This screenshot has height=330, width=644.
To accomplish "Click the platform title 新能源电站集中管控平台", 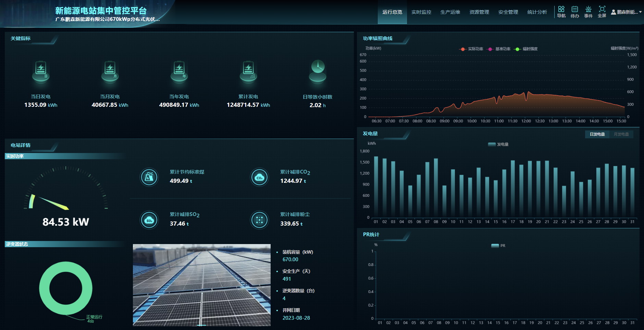I will point(101,11).
